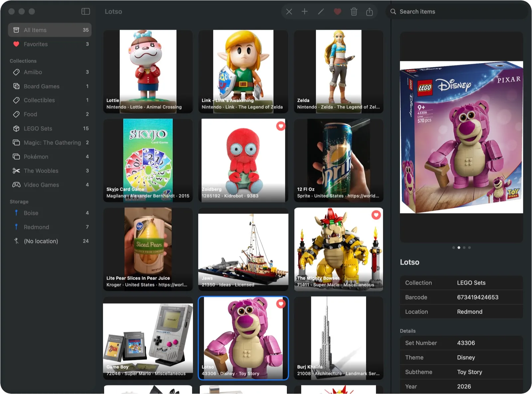Unfavorite Zoidberg using its heart badge
The width and height of the screenshot is (532, 394).
281,126
